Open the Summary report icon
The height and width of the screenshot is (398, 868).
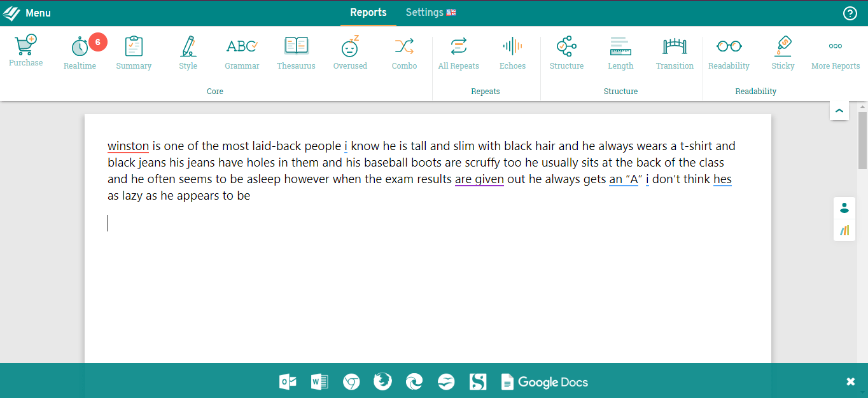click(134, 53)
